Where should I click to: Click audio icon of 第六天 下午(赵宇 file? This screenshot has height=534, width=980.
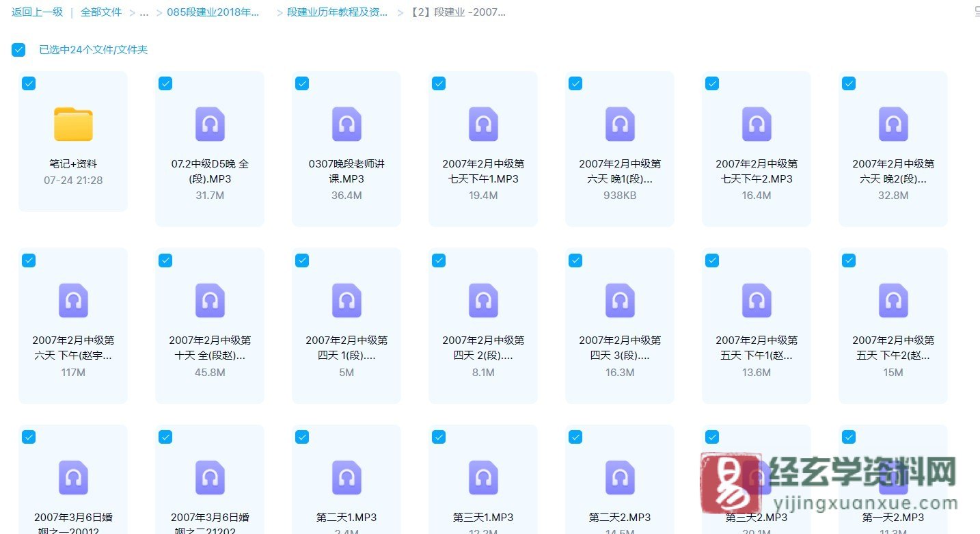tap(73, 301)
